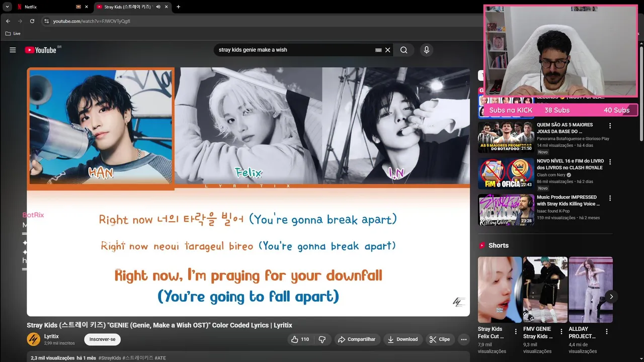Go forward in browser history
This screenshot has width=644, height=362.
[20, 21]
